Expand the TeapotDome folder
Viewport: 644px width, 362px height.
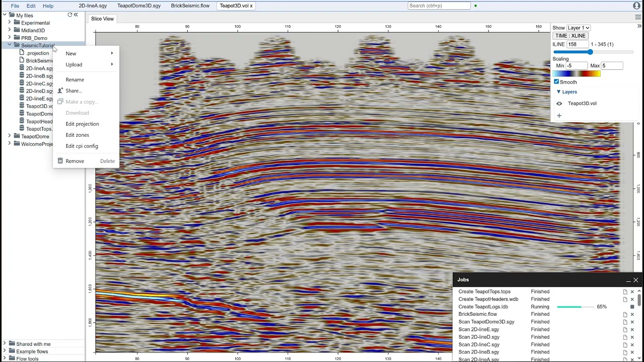pyautogui.click(x=10, y=136)
